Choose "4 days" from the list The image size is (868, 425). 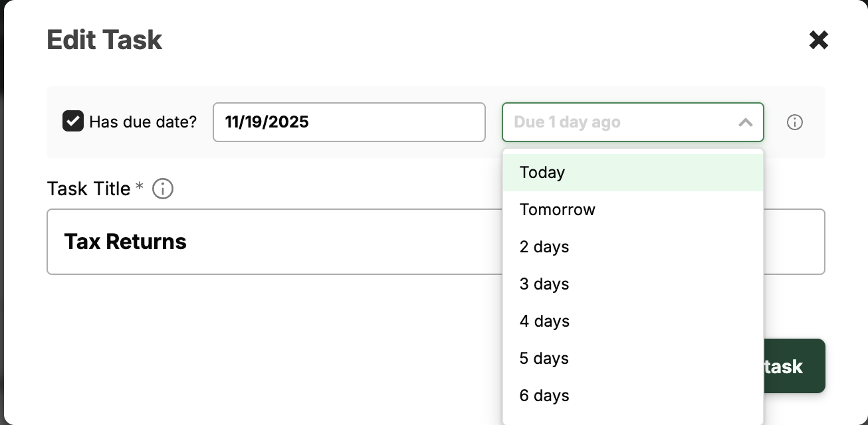544,321
